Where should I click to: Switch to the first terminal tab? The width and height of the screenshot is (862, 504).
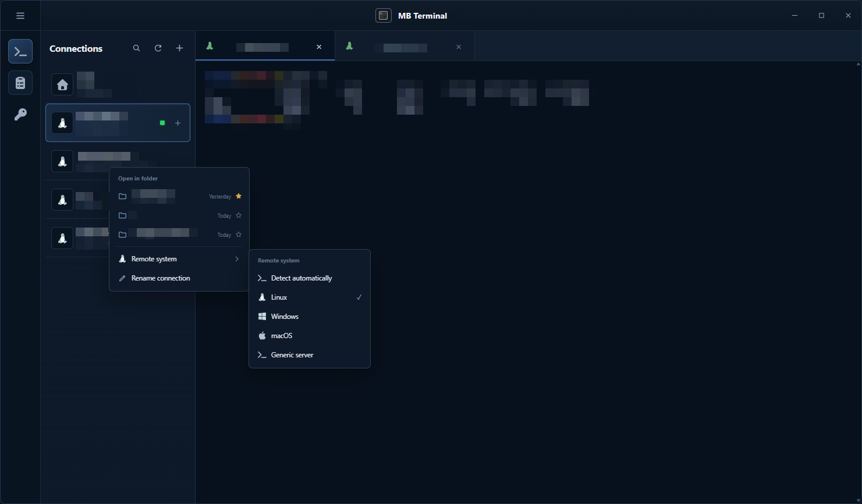(265, 46)
